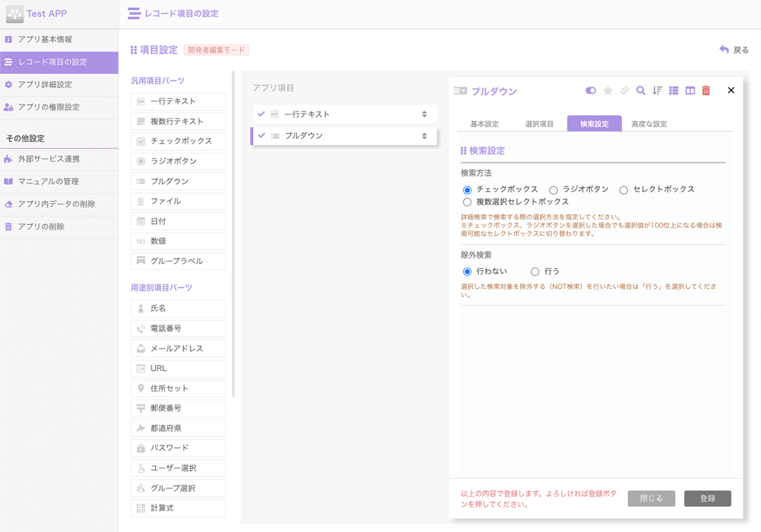Click the magnifier search icon in プルダウン panel
Screen dimensions: 761x532
[641, 91]
